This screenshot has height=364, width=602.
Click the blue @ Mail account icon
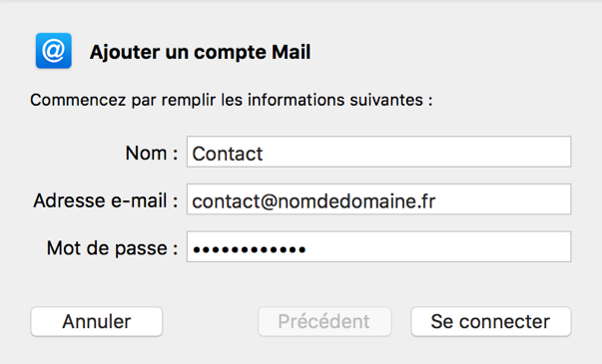53,51
